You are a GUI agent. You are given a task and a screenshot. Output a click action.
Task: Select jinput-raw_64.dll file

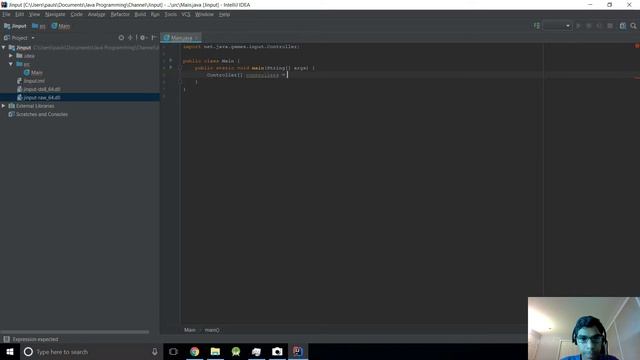39,98
